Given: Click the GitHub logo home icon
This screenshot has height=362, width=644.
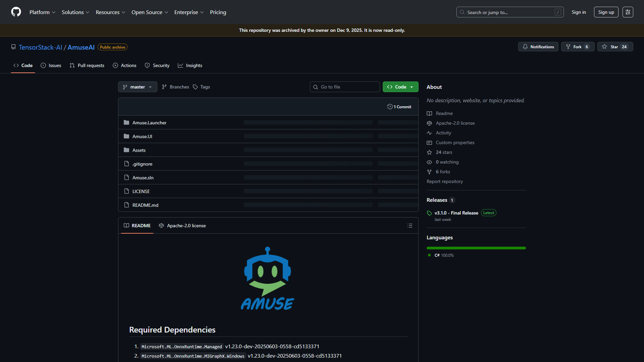Looking at the screenshot, I should [x=16, y=12].
